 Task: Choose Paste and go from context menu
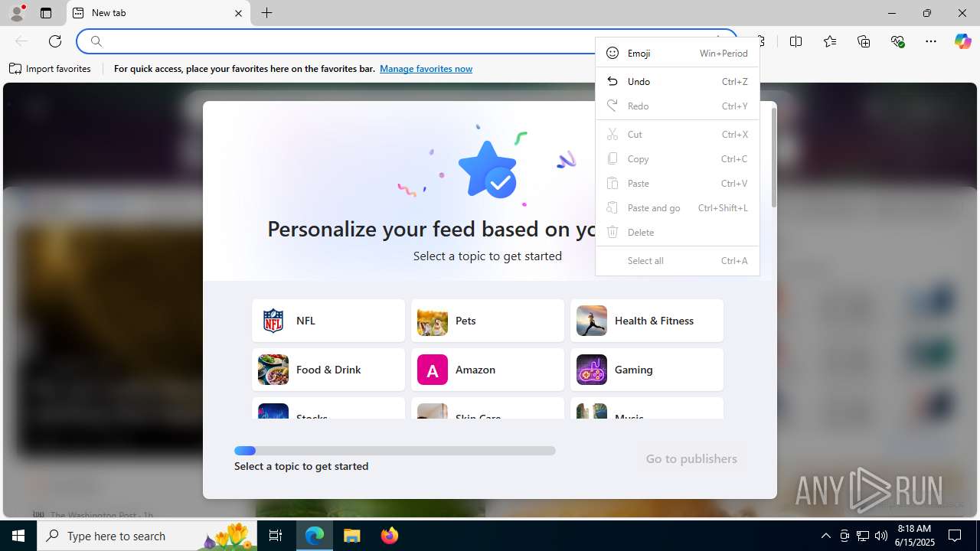[x=678, y=207]
